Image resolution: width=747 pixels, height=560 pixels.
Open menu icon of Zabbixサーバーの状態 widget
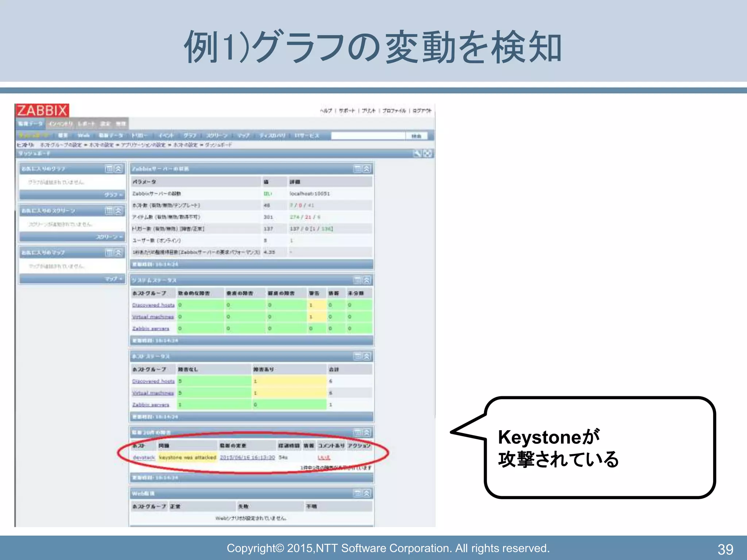[x=358, y=169]
